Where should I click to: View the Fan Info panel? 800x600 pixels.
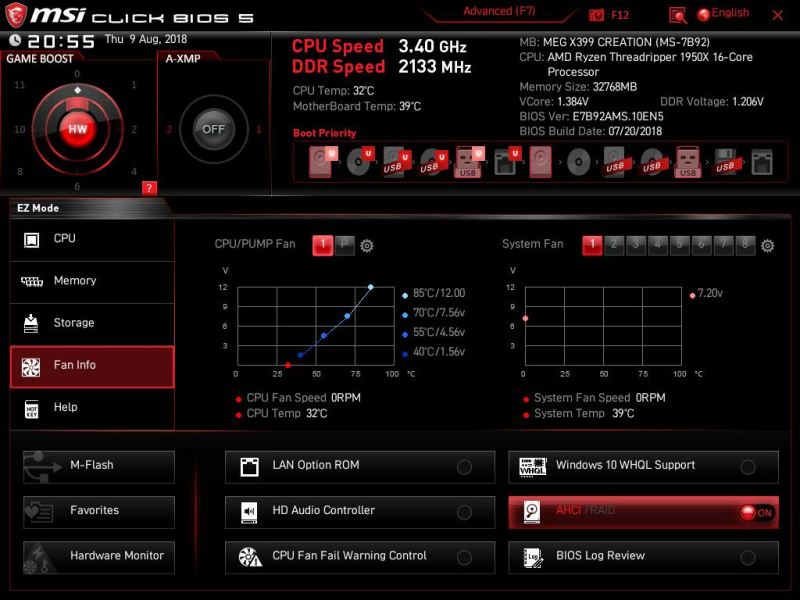(91, 366)
